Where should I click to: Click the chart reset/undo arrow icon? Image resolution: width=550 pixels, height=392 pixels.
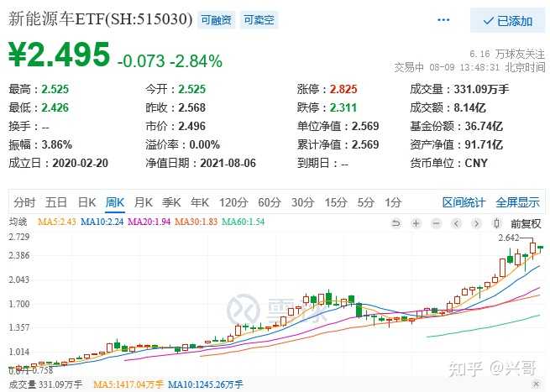point(396,223)
